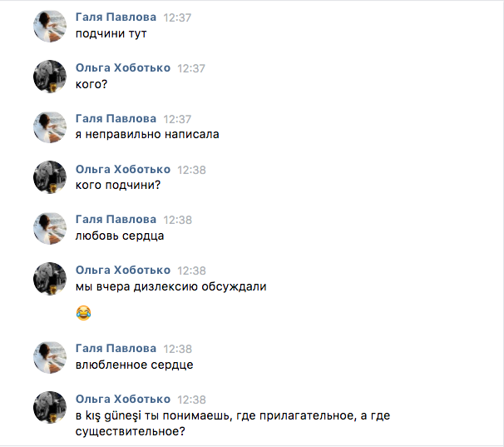Open Ольга Хоботько avatar beside 'kış güneşi' message
Image resolution: width=504 pixels, height=447 pixels.
pos(50,407)
